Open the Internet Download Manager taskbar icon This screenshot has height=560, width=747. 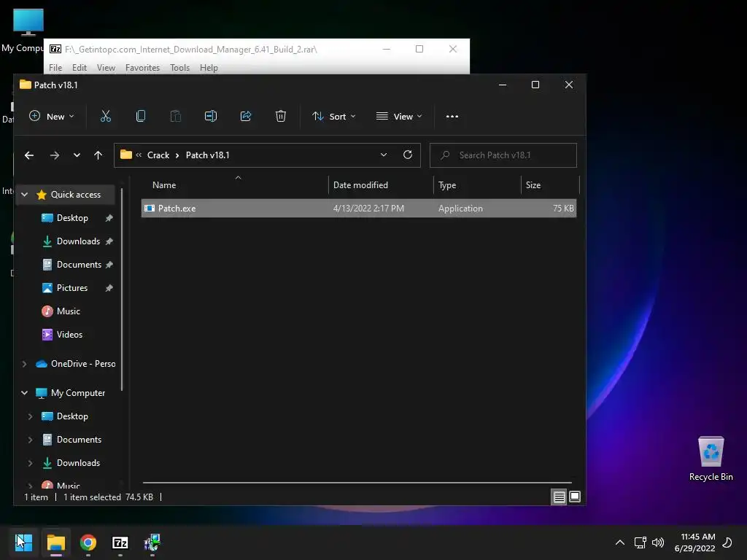coord(152,542)
